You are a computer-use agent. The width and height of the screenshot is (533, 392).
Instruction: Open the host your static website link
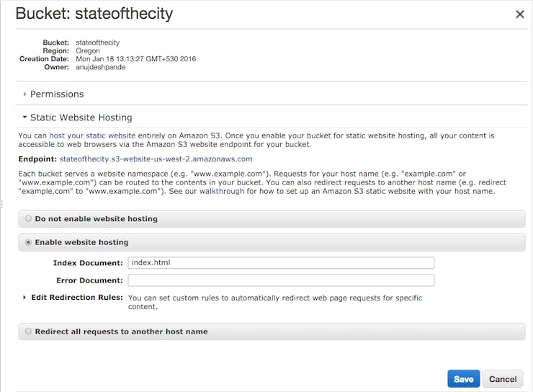point(92,135)
